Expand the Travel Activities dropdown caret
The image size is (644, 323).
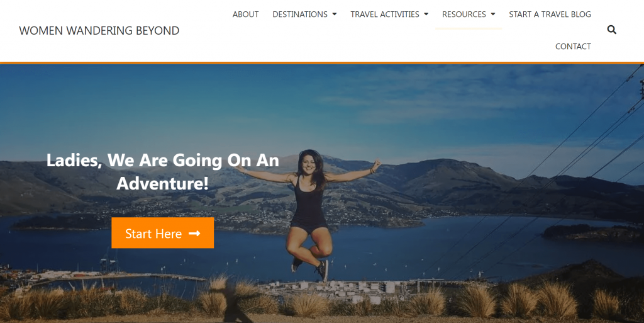(426, 14)
